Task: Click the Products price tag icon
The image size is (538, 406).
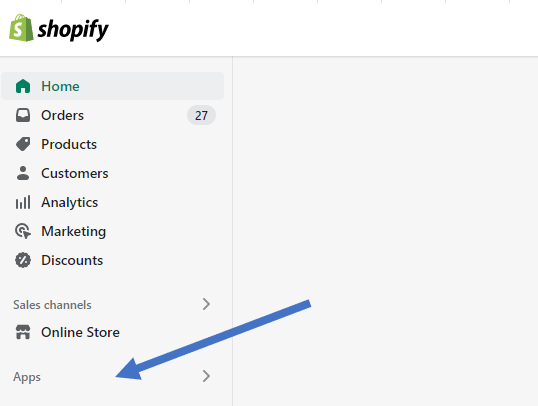Action: click(x=23, y=144)
